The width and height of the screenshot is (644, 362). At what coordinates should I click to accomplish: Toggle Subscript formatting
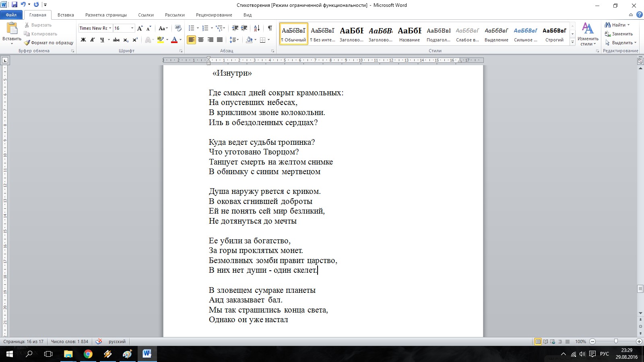point(126,40)
